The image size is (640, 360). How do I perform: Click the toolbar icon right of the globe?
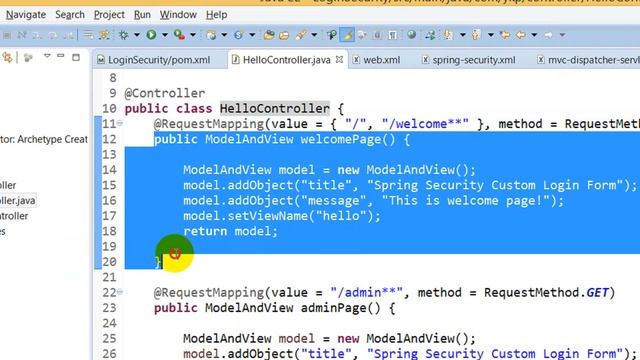click(x=430, y=35)
